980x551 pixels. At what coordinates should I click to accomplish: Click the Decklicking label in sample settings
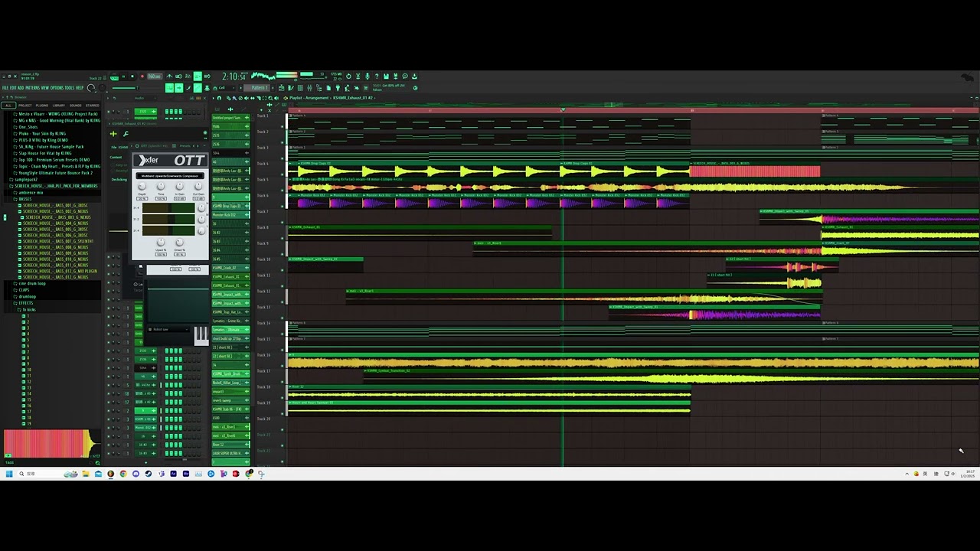(119, 180)
